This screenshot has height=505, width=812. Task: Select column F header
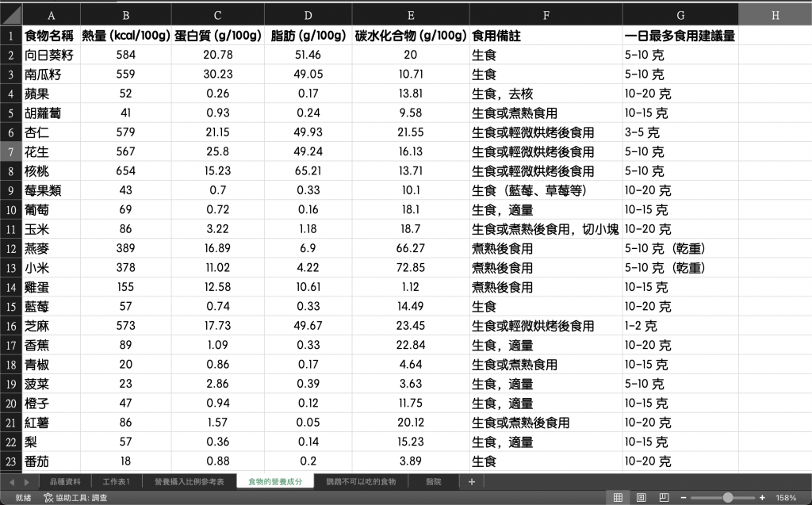pyautogui.click(x=546, y=15)
